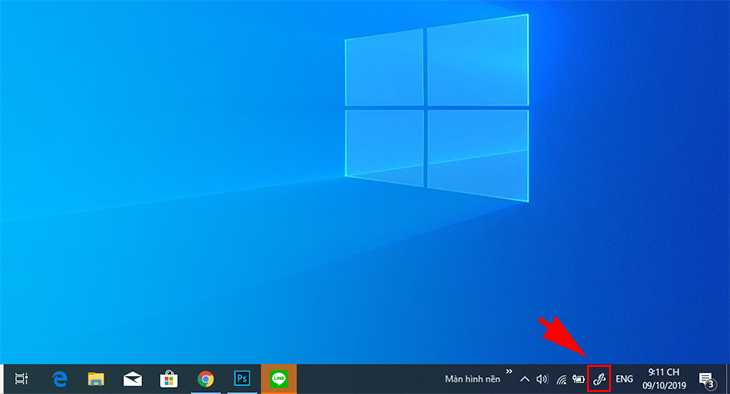Open Action Center notifications
Screen dimensions: 730x394
(x=707, y=380)
